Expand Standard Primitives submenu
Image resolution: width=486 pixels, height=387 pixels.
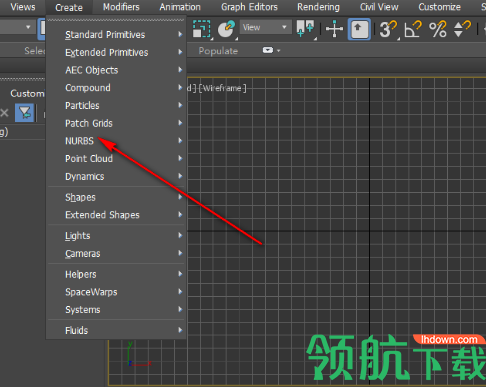pos(116,34)
